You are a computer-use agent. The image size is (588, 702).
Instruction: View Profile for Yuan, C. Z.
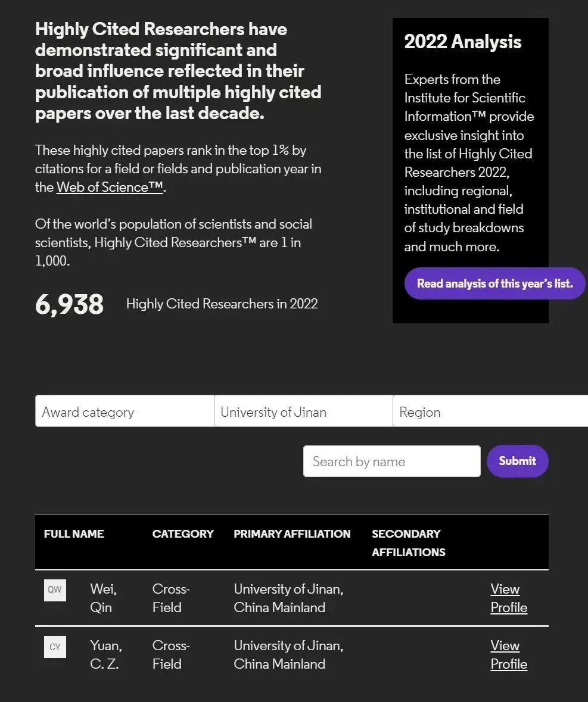coord(509,654)
